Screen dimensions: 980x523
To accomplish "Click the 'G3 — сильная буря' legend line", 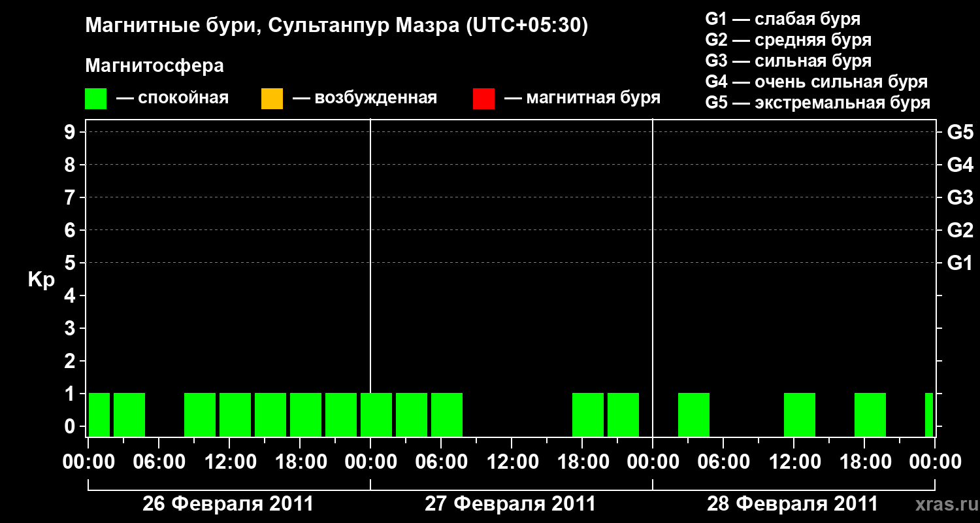I will 789,61.
